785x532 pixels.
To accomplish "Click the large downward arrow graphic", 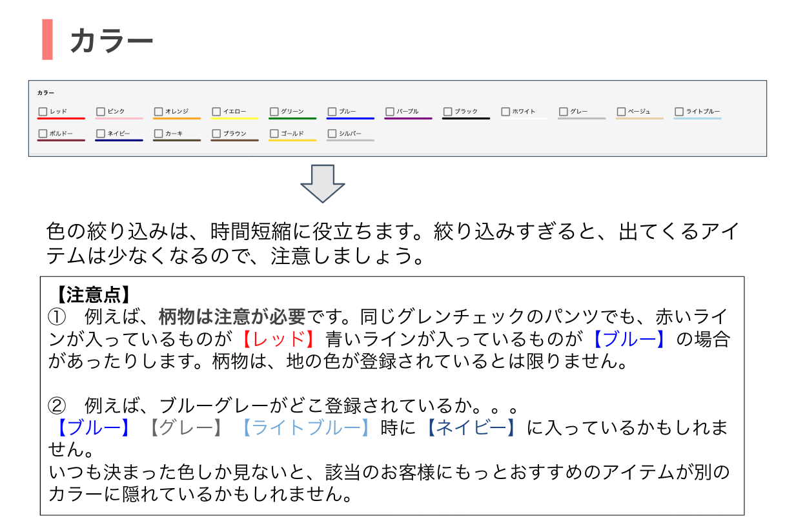I will [323, 183].
